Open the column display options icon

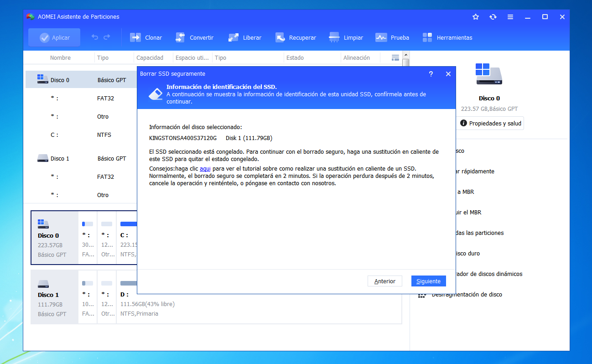[395, 57]
